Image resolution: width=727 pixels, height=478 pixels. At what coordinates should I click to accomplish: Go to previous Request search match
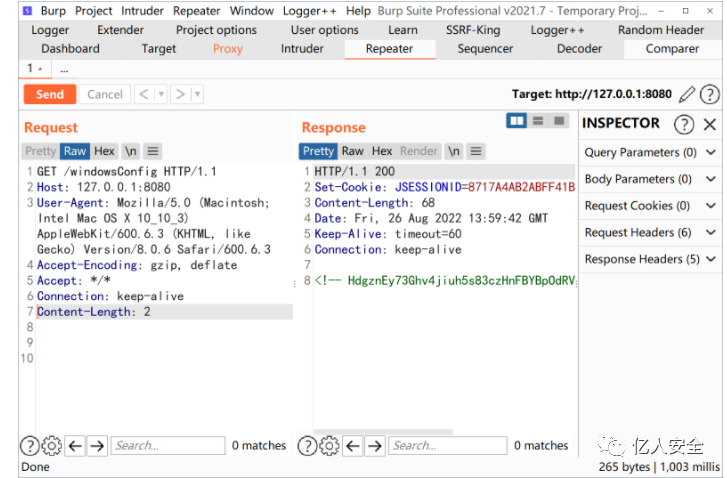pos(75,446)
